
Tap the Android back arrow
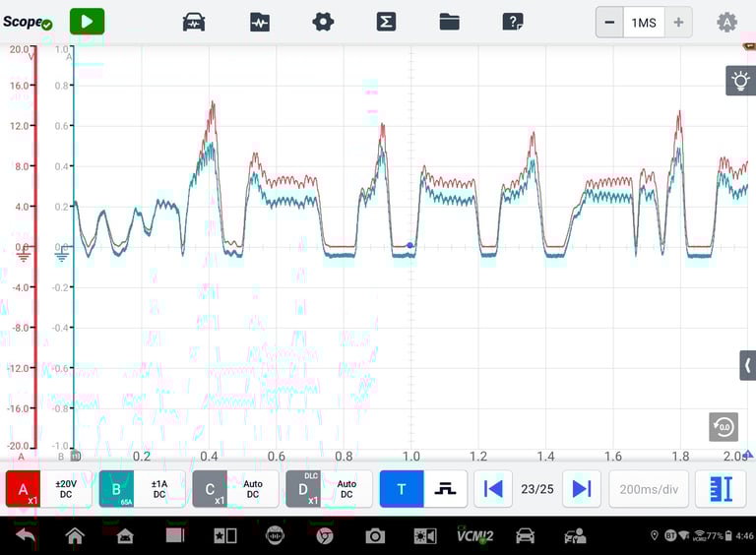(27, 535)
